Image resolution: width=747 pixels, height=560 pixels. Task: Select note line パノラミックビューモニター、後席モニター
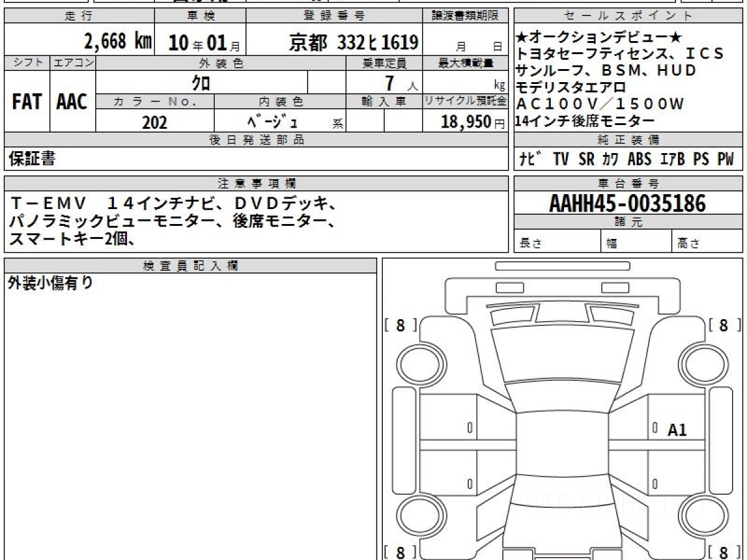(174, 220)
